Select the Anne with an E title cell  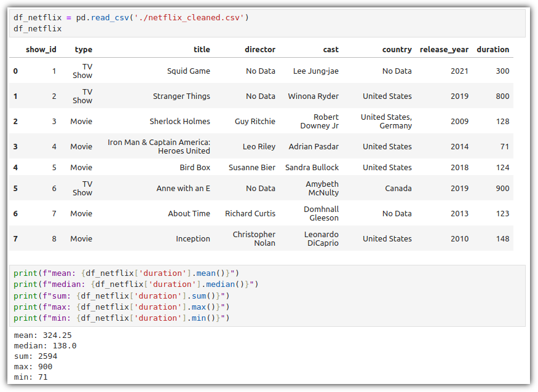(x=183, y=188)
